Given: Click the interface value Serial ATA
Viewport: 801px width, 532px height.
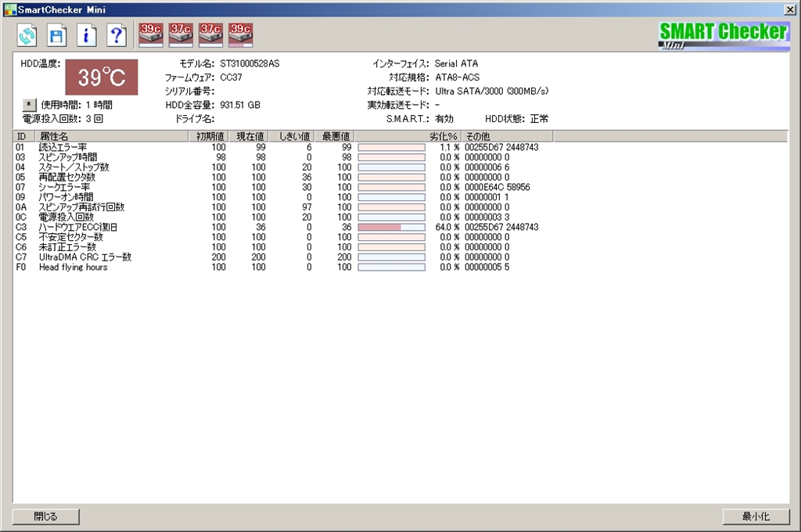Looking at the screenshot, I should click(456, 63).
